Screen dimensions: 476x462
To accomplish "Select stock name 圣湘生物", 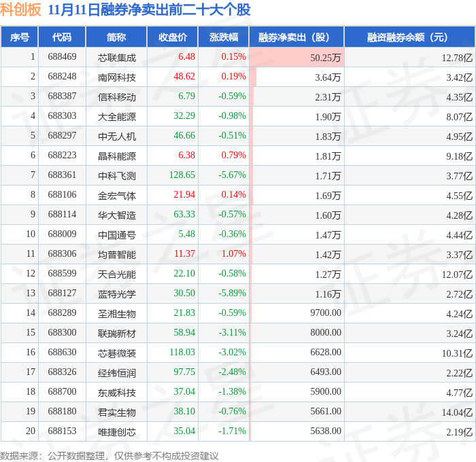I will pyautogui.click(x=116, y=314).
